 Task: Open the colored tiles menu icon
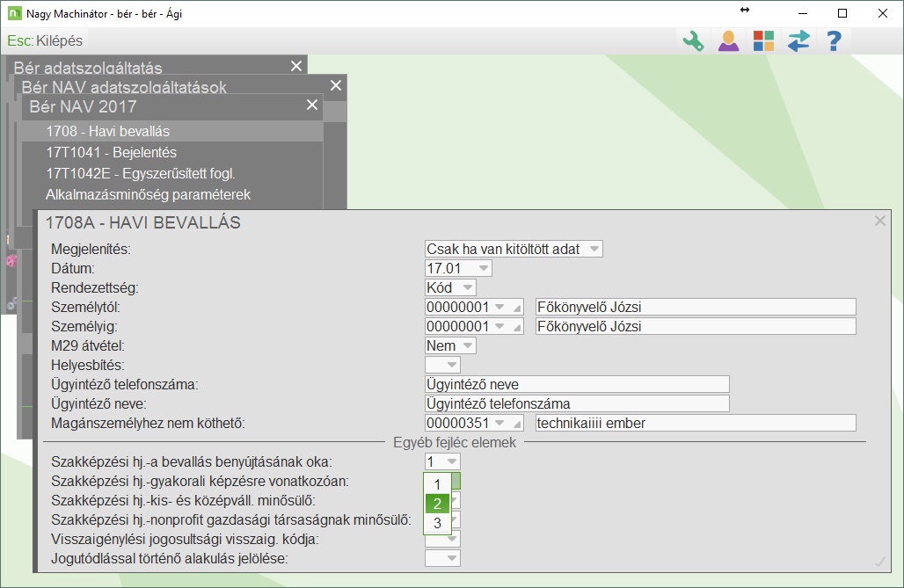[x=763, y=41]
